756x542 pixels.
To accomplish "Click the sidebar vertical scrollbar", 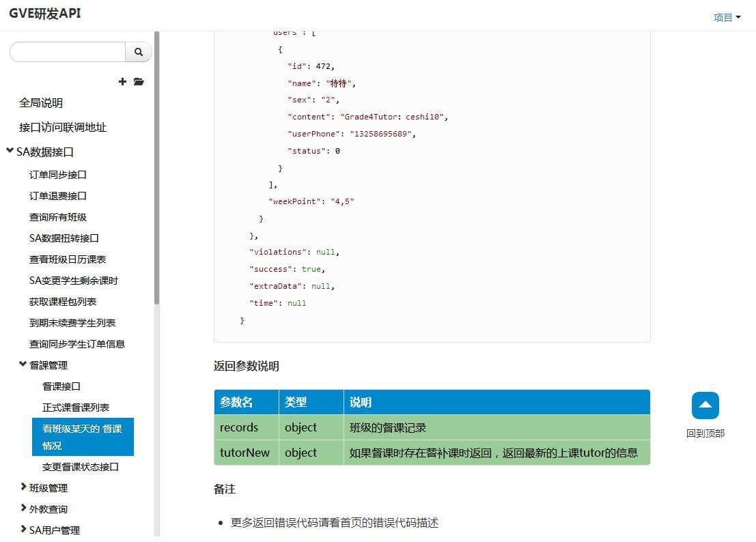I will coord(157,171).
